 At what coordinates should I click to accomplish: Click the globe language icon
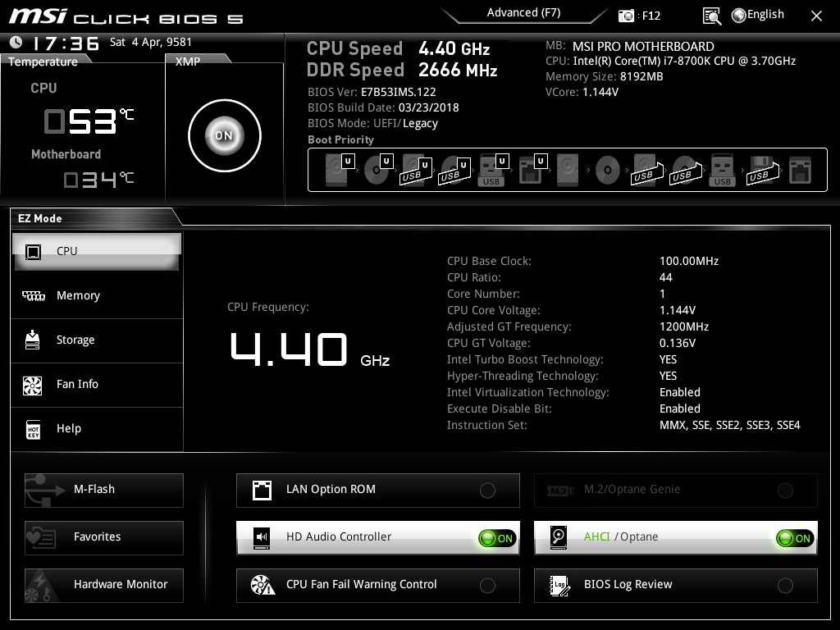[738, 15]
